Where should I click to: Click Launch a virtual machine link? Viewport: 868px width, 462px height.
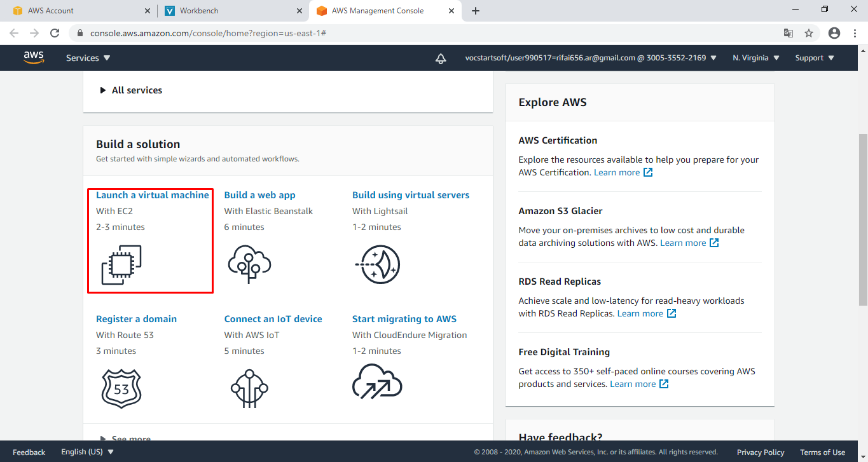pos(153,195)
